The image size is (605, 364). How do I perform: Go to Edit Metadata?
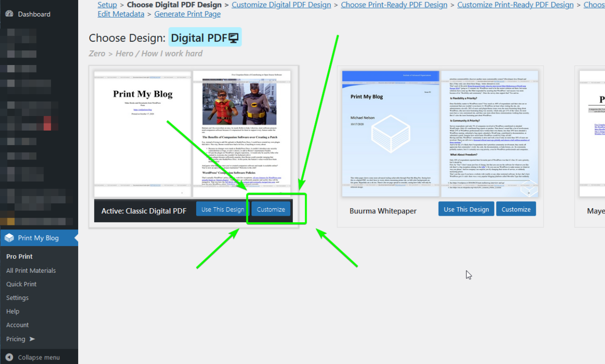(120, 14)
